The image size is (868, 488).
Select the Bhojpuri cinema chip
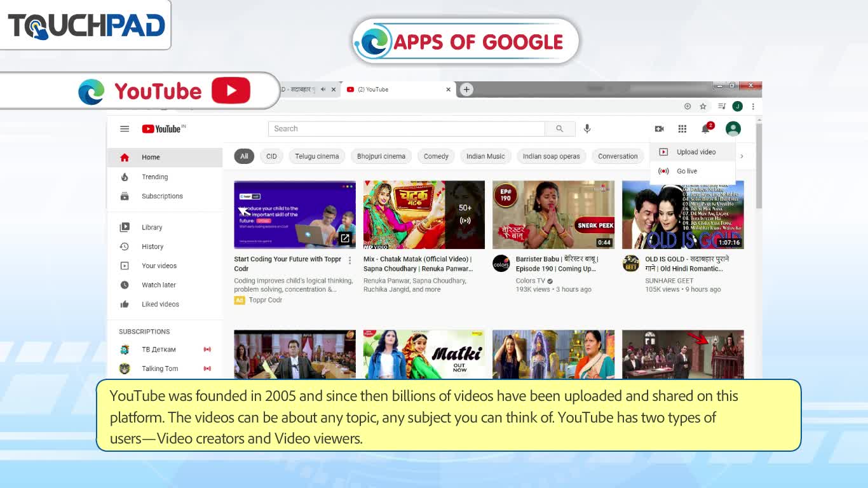point(381,156)
